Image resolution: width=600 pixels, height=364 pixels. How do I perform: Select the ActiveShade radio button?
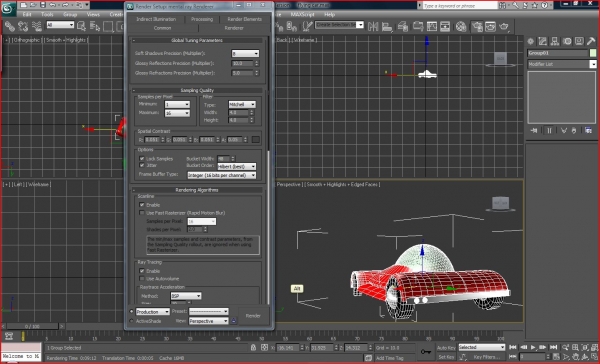pos(132,321)
